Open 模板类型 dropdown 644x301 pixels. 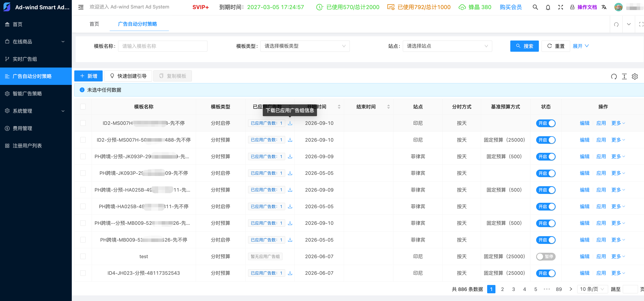[305, 46]
